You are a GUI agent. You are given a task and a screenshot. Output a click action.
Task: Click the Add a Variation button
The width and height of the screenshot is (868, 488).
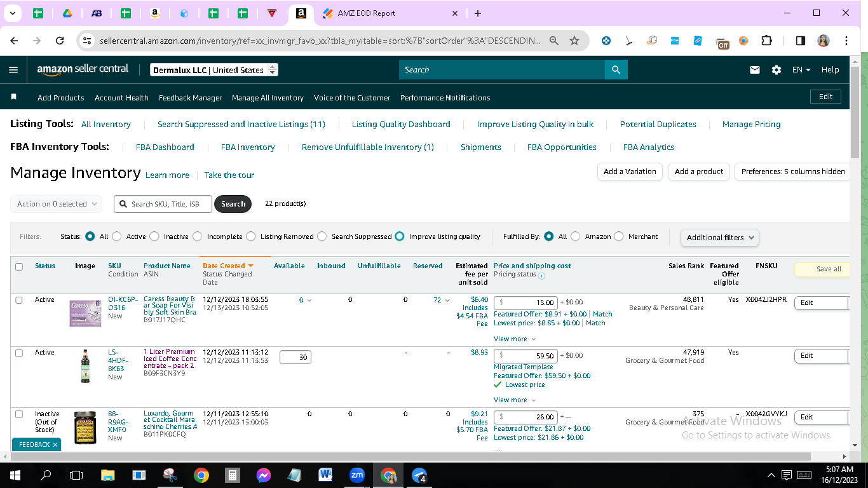[630, 172]
